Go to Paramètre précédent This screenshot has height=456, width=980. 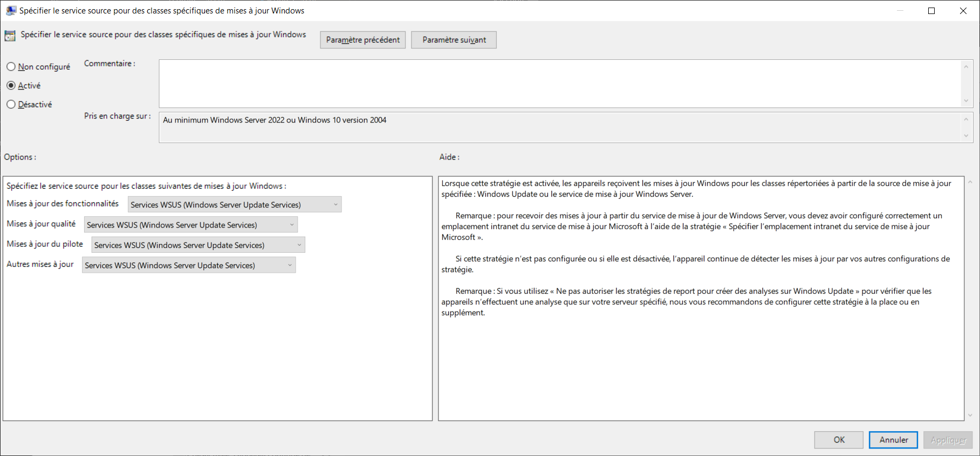[362, 40]
